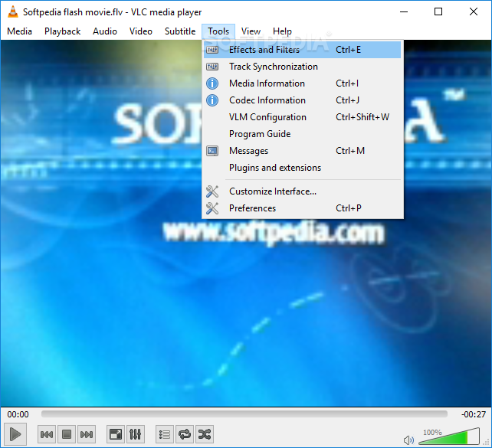492x448 pixels.
Task: Open Media Information
Action: coord(302,83)
